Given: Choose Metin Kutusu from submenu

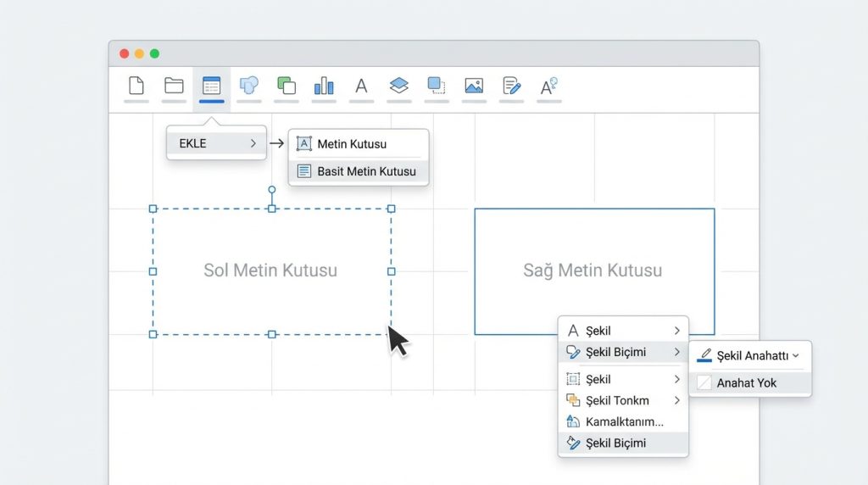Looking at the screenshot, I should click(359, 144).
